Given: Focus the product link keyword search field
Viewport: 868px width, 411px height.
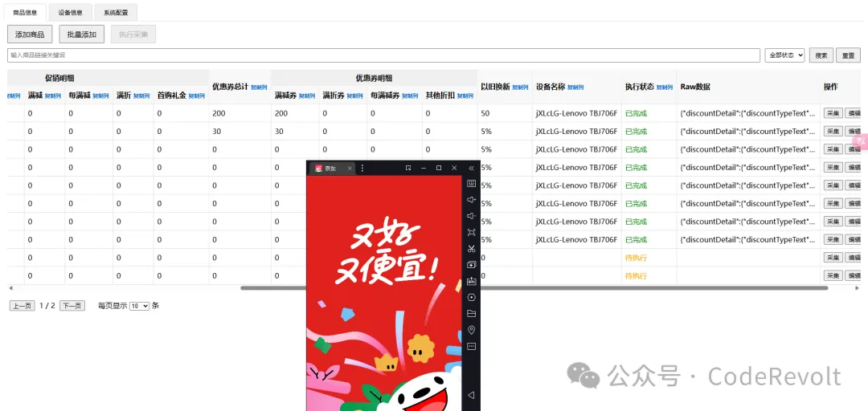Looking at the screenshot, I should pos(383,55).
